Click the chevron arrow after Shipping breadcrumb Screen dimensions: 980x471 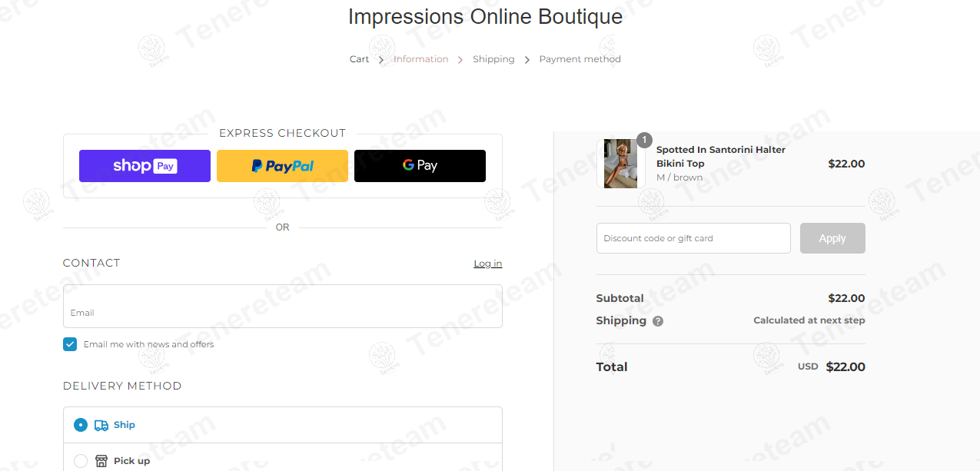click(x=527, y=60)
